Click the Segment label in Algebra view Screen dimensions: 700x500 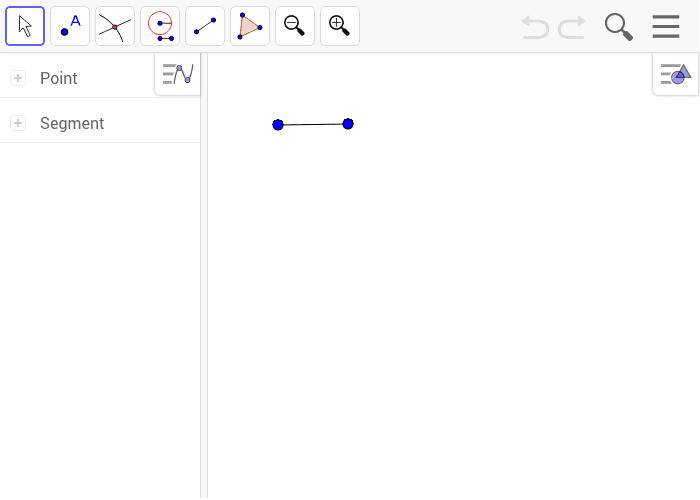(x=72, y=123)
